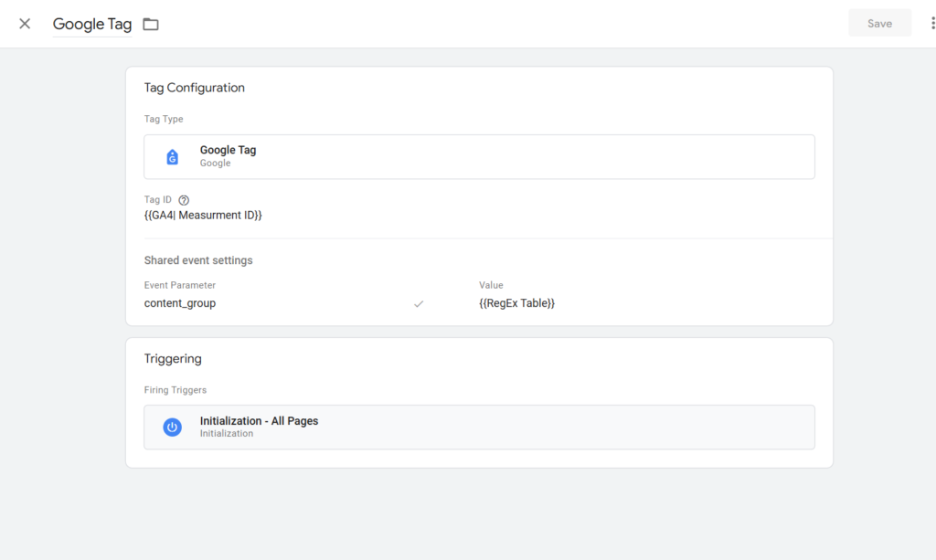Click the Initialization trigger power icon

pos(172,427)
